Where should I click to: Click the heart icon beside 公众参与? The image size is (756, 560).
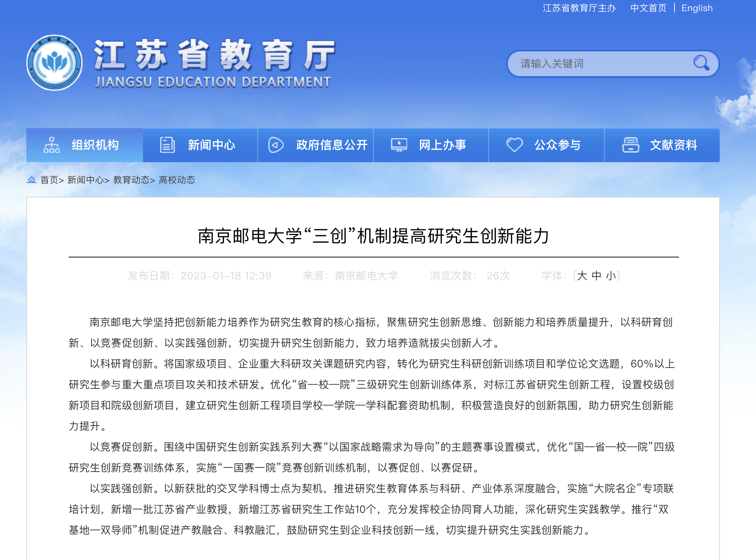pyautogui.click(x=514, y=145)
